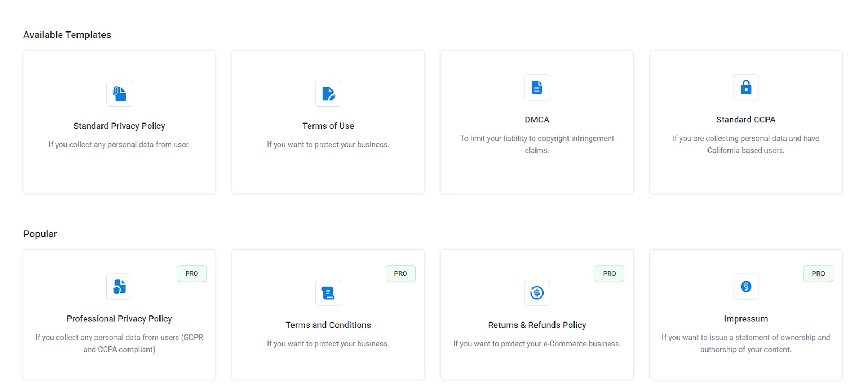The height and width of the screenshot is (387, 868).
Task: Click the Terms and Conditions scroll icon
Action: point(328,293)
